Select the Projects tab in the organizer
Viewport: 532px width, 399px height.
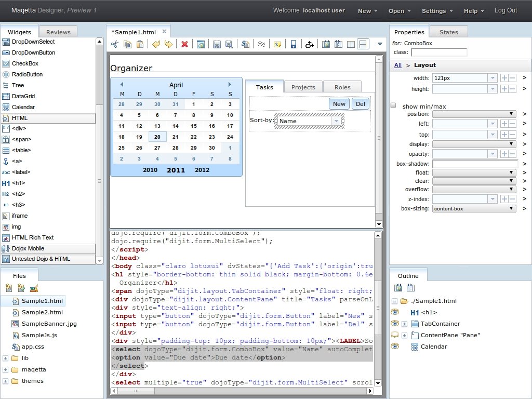point(303,87)
